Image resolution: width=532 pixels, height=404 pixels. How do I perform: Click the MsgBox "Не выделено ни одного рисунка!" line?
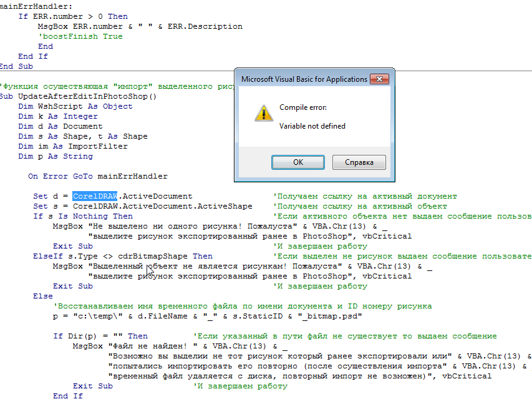point(220,226)
